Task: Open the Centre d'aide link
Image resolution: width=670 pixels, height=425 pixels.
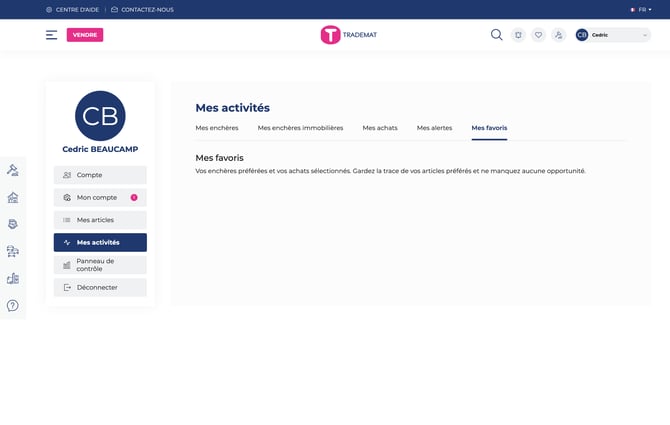Action: tap(75, 9)
